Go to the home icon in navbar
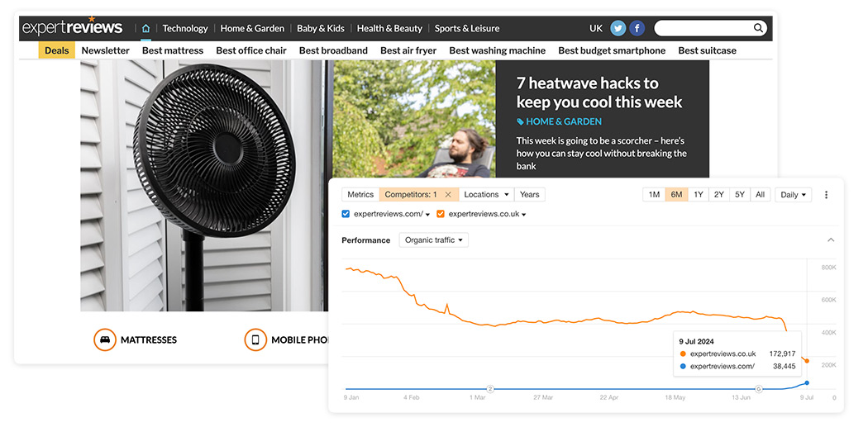 coord(145,28)
